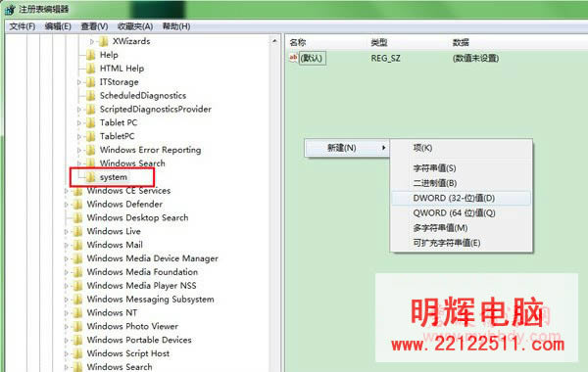Click the ab string value icon of (默认)
The height and width of the screenshot is (372, 588).
(x=293, y=58)
